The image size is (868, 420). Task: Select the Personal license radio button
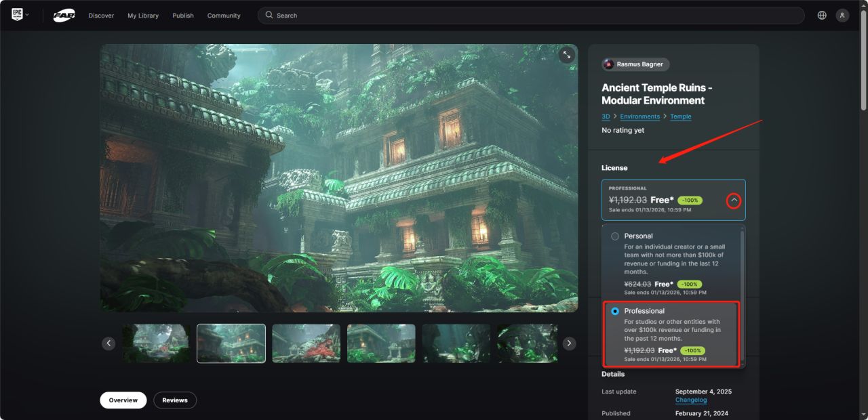(x=615, y=236)
